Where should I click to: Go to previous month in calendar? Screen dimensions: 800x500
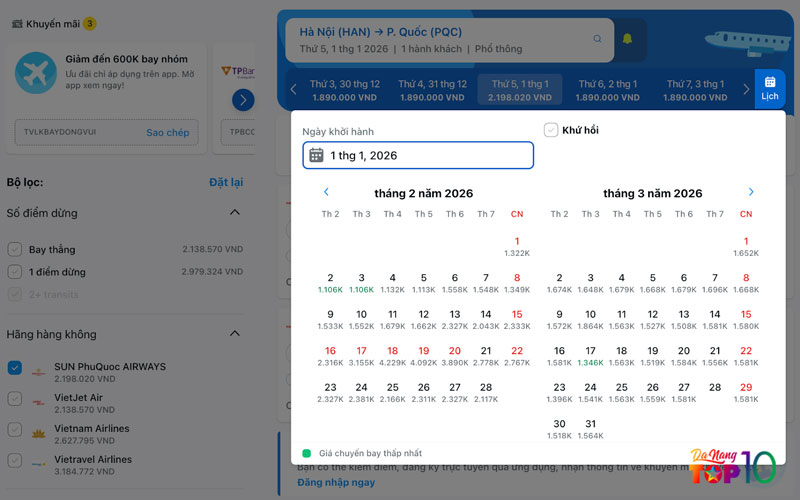click(326, 192)
